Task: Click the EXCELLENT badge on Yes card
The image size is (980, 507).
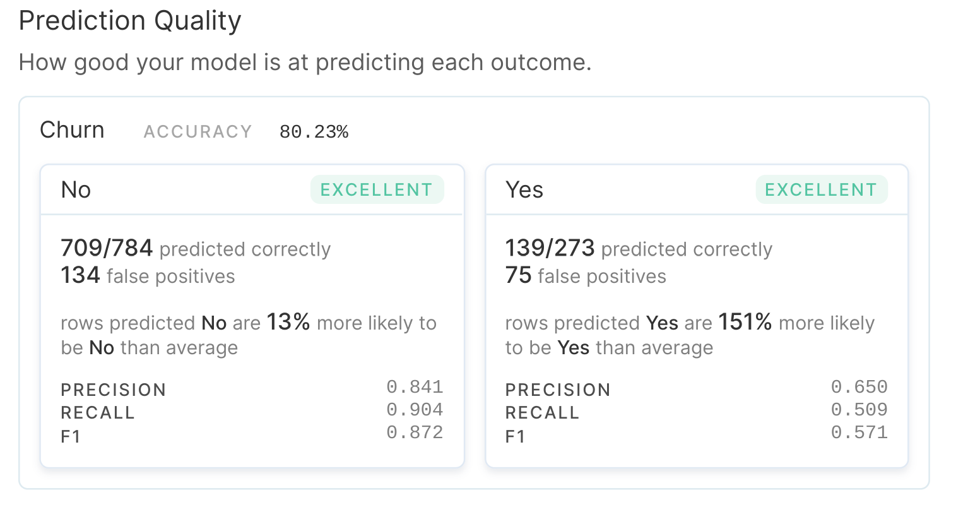Action: click(x=821, y=189)
